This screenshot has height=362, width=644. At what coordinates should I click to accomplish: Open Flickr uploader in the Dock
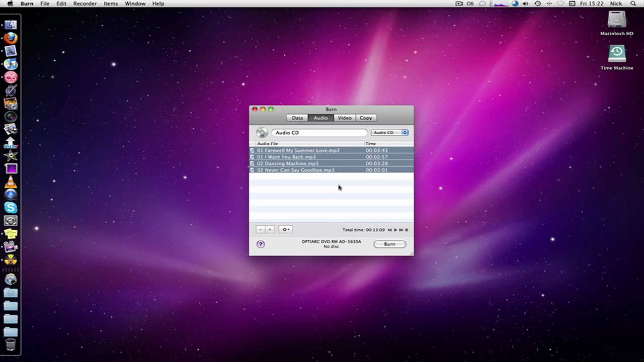[x=11, y=143]
